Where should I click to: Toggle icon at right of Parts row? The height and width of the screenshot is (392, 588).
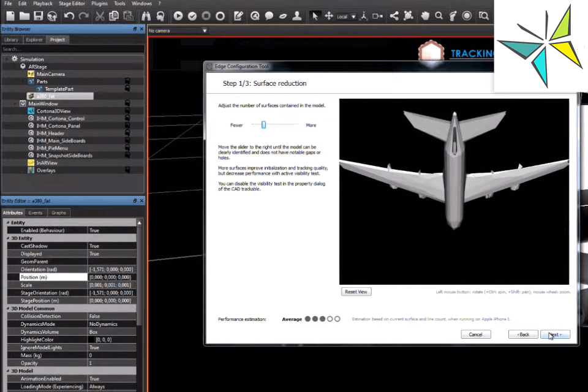point(127,81)
